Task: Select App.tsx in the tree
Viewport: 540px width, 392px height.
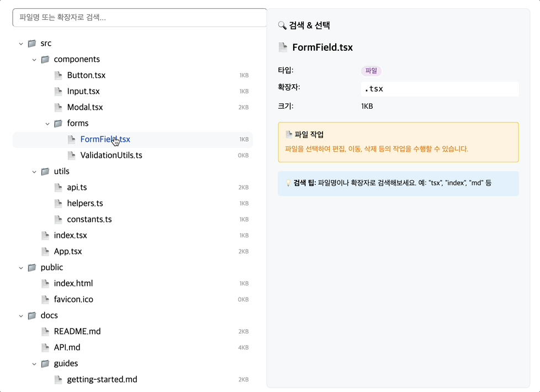Action: (x=68, y=251)
